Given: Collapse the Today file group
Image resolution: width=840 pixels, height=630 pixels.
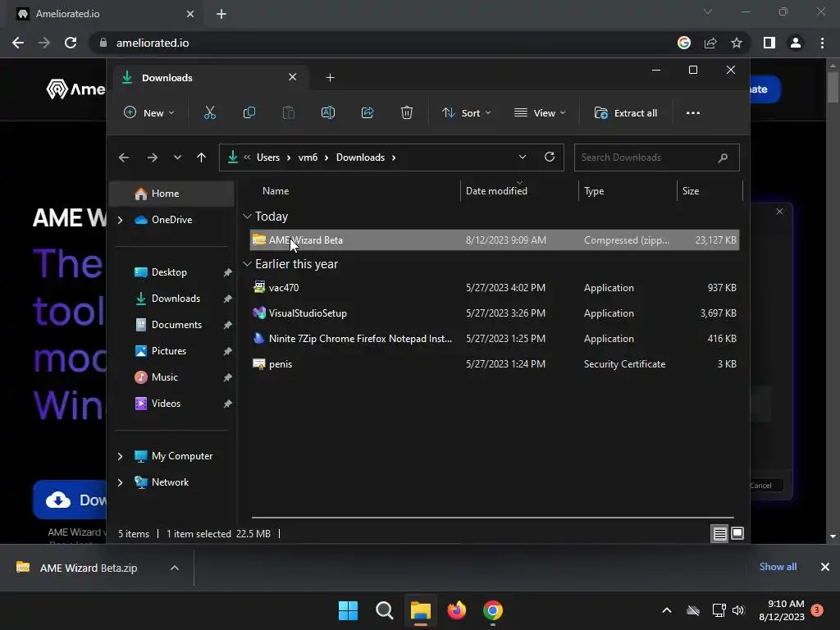Looking at the screenshot, I should tap(247, 217).
